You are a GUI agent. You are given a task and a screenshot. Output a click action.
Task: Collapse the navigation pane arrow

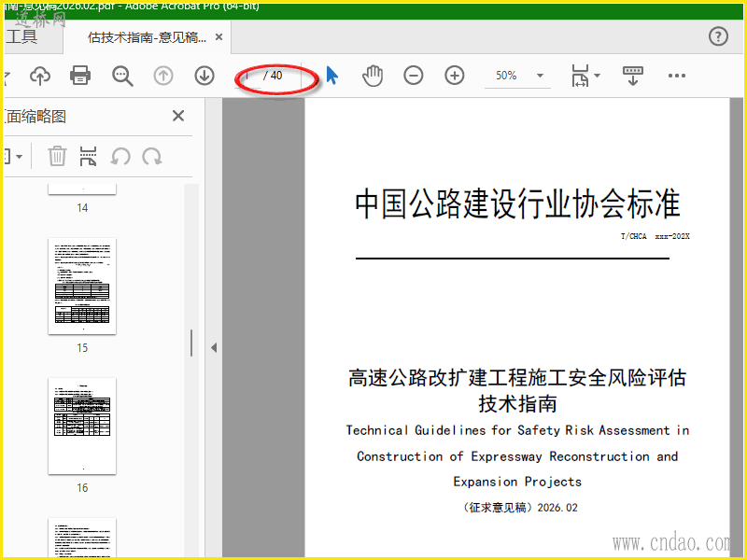(214, 347)
